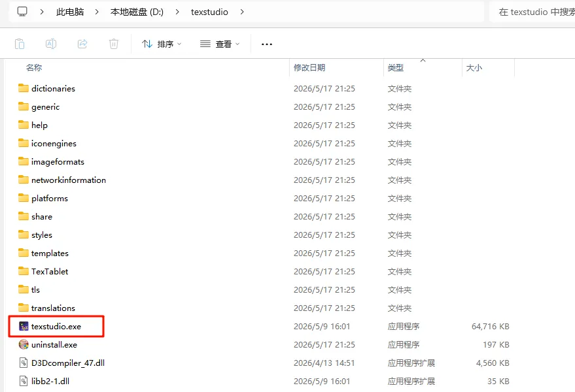Expand chevron after This PC monitor icon
The height and width of the screenshot is (392, 575).
(42, 12)
